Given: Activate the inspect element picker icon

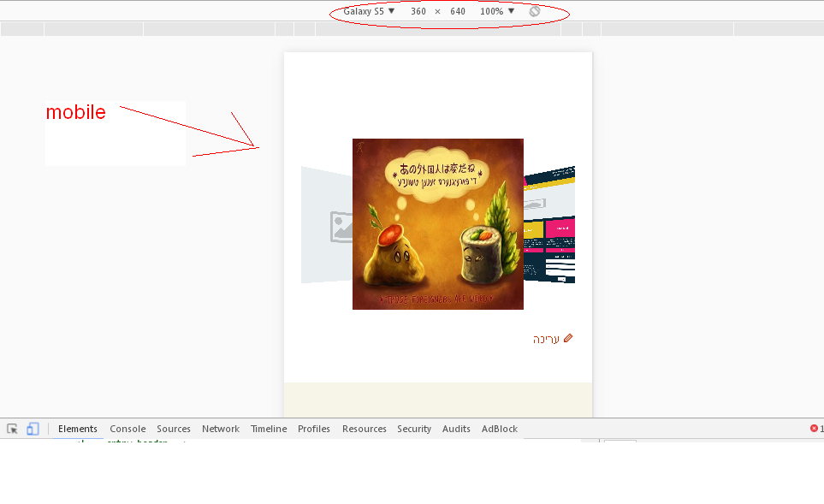Looking at the screenshot, I should pyautogui.click(x=12, y=429).
